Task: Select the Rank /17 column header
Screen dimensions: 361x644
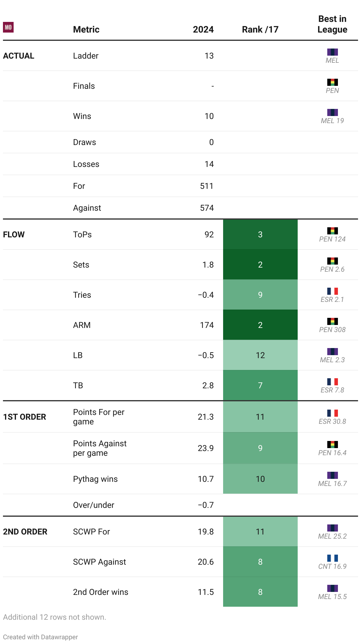Action: (260, 29)
